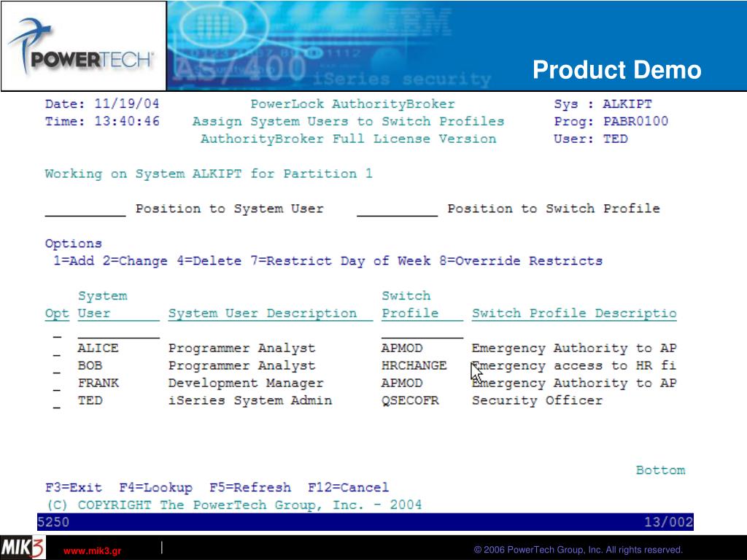This screenshot has height=560, width=747.
Task: Click F5=Refresh function key
Action: (250, 488)
